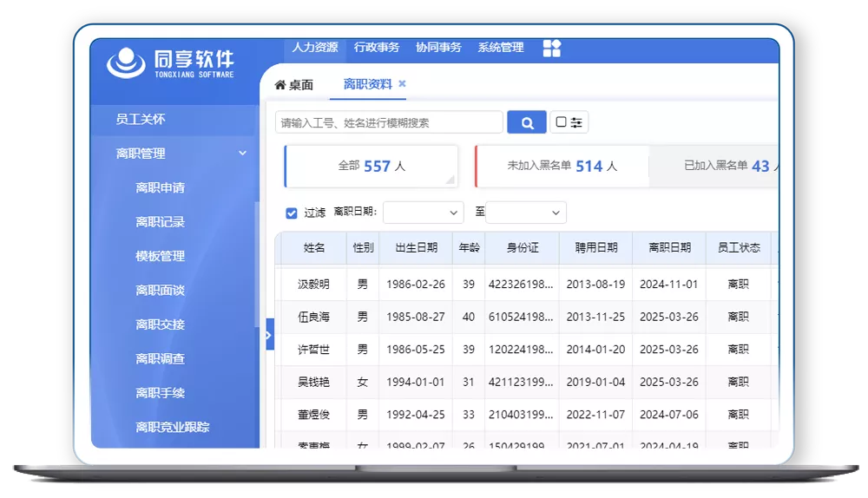
Task: Sort by the 年龄 column header
Action: point(469,248)
